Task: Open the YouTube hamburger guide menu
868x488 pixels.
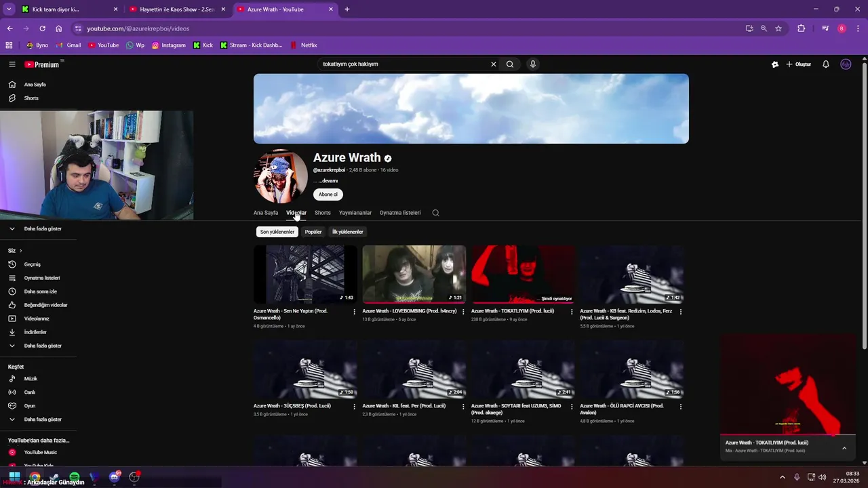Action: point(12,64)
